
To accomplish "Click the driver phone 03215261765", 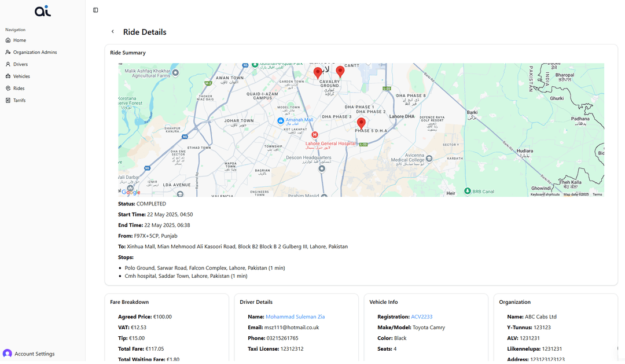I will 282,338.
